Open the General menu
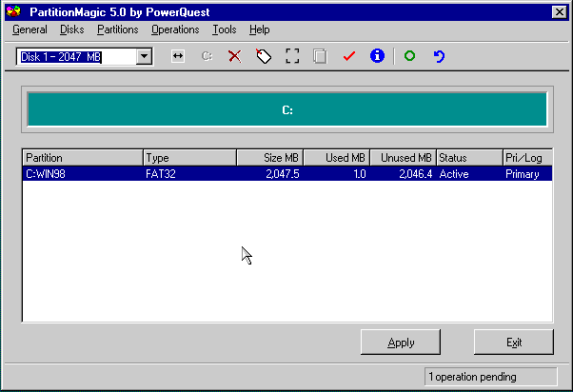This screenshot has height=392, width=573. (30, 29)
